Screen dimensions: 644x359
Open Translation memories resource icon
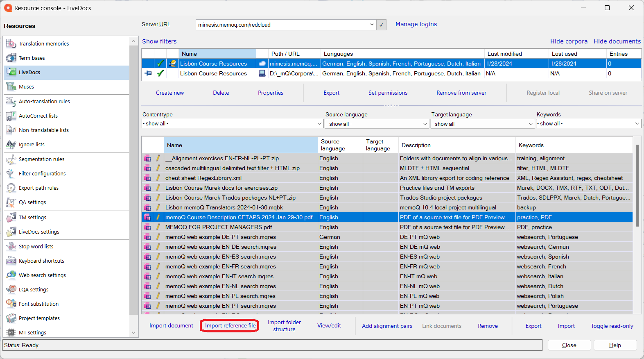(x=11, y=43)
